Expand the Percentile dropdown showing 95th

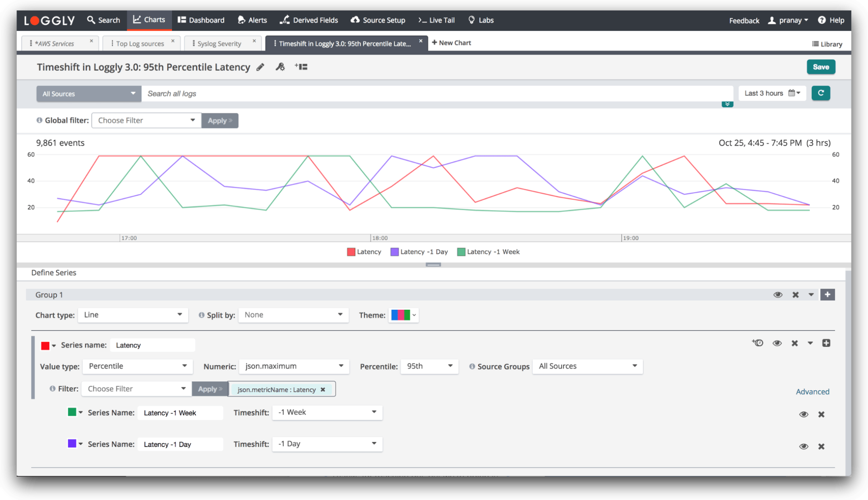point(429,366)
